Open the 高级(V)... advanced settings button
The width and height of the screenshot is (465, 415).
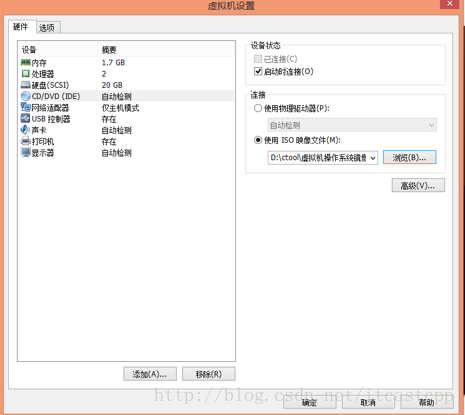tap(418, 185)
